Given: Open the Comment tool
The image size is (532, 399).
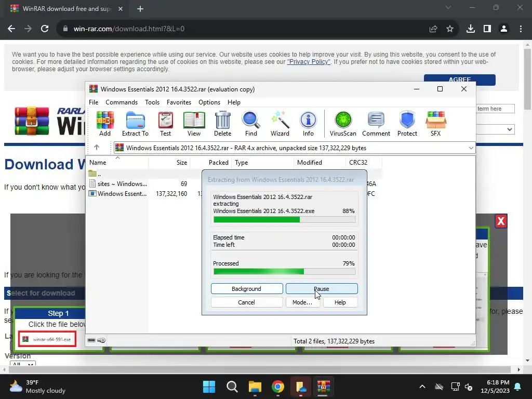Looking at the screenshot, I should (376, 124).
